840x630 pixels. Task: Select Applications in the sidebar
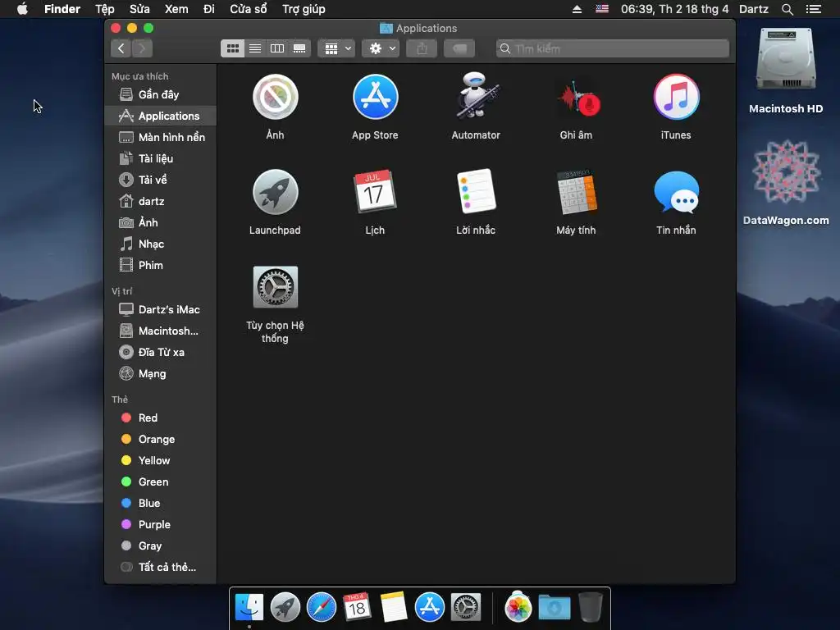pos(161,116)
